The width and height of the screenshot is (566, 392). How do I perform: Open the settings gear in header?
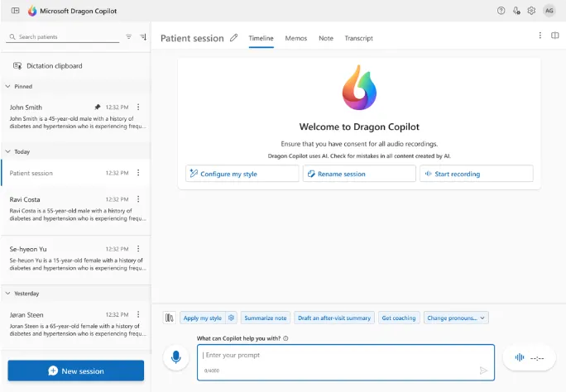click(531, 11)
